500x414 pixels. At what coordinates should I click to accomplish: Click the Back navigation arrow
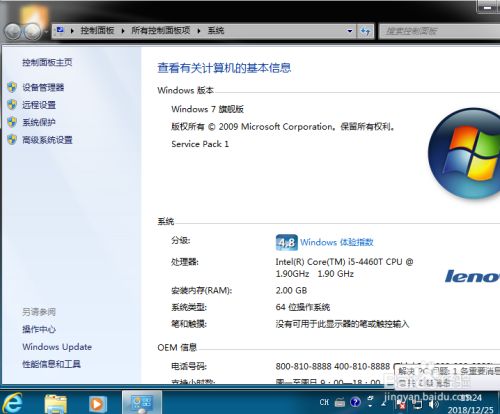pyautogui.click(x=13, y=32)
